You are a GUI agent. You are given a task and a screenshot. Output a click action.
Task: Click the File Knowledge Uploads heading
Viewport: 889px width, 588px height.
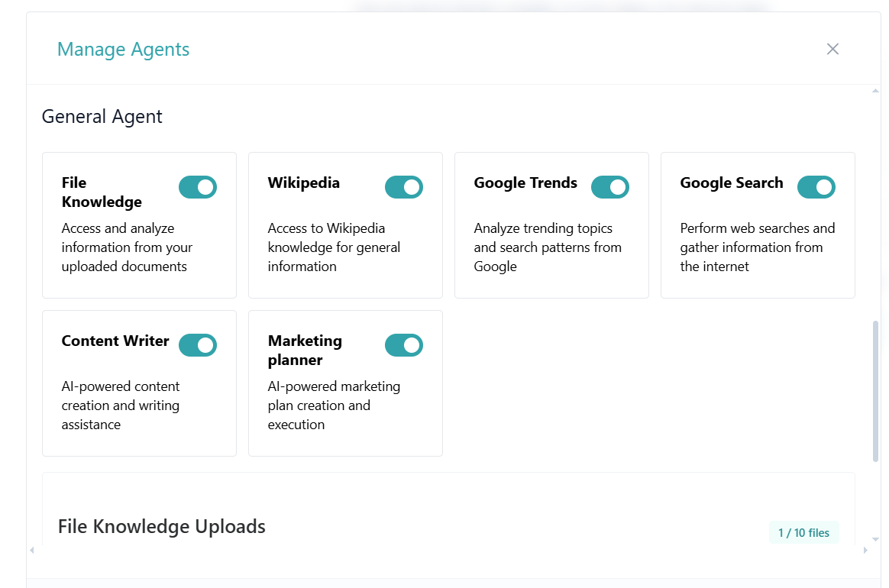pos(162,527)
